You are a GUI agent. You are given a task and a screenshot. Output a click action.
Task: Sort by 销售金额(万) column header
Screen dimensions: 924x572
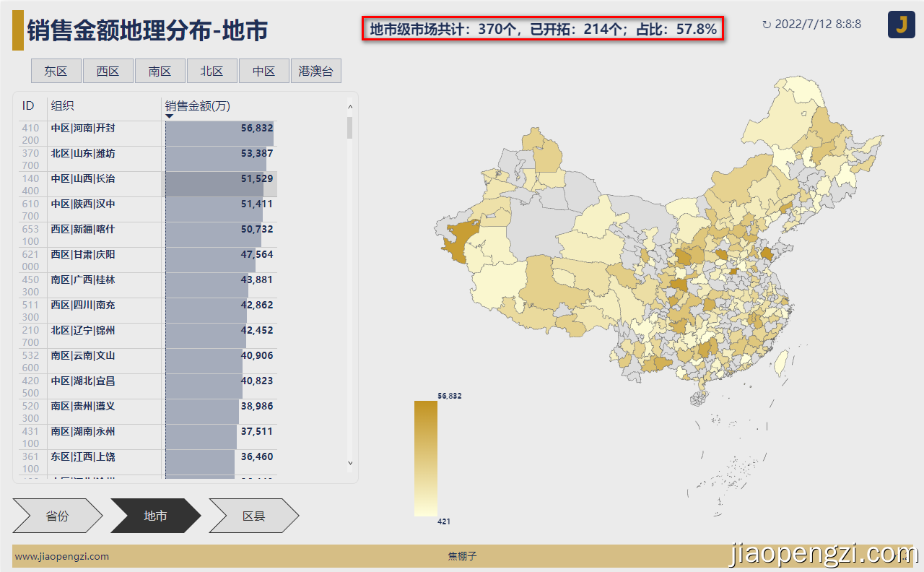tap(198, 106)
